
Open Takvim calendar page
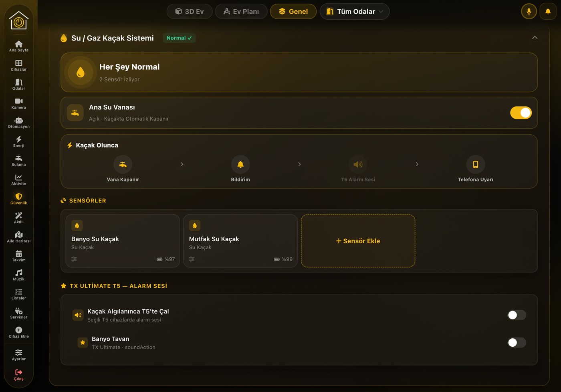point(18,256)
